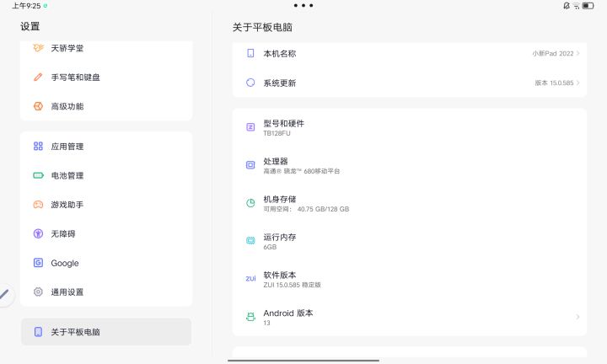The width and height of the screenshot is (607, 364).
Task: Tap the 电池管理 battery icon
Action: (38, 175)
